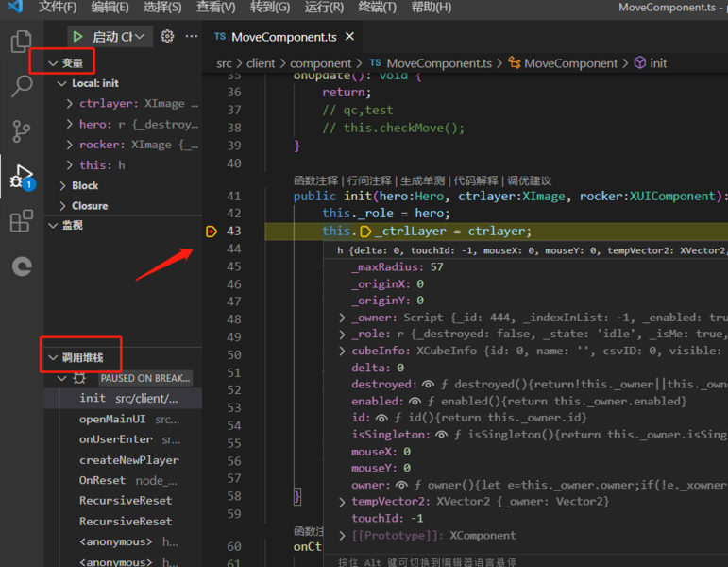Collapse the Local: init scope
The height and width of the screenshot is (567, 728).
pyautogui.click(x=61, y=84)
